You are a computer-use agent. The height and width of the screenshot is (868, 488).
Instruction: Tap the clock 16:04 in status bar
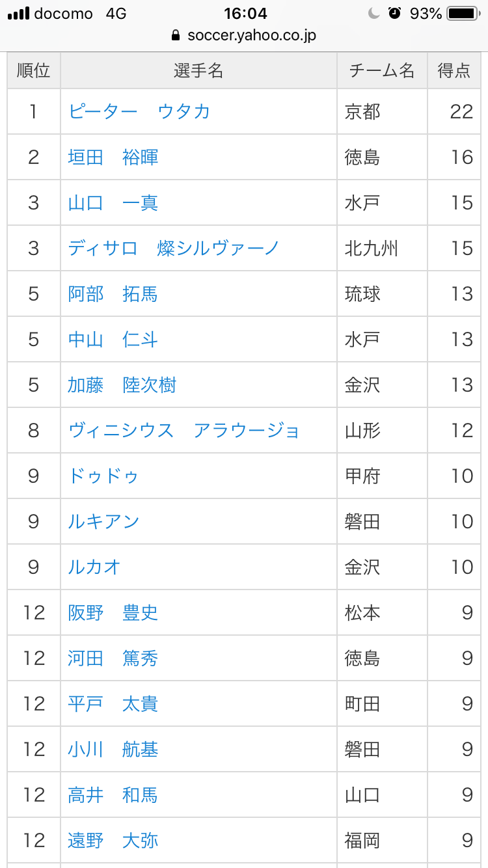pyautogui.click(x=244, y=13)
